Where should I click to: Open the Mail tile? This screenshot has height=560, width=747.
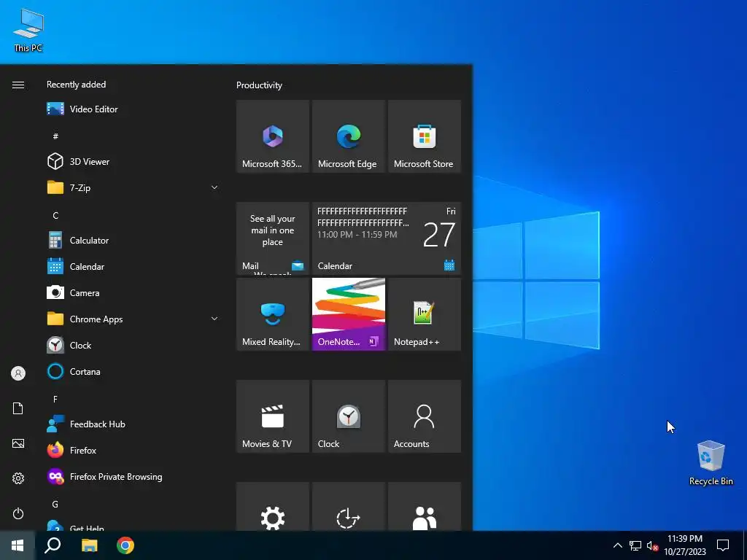click(273, 238)
